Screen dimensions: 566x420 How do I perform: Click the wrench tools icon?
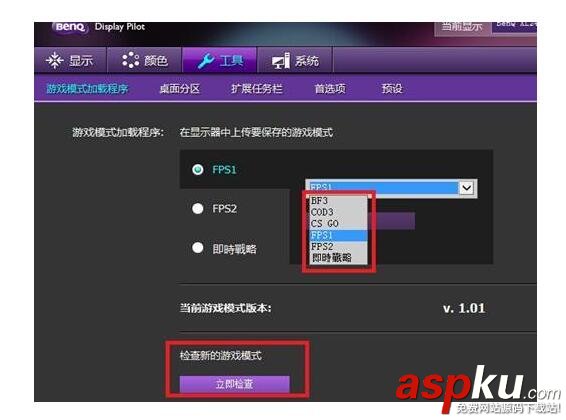206,61
